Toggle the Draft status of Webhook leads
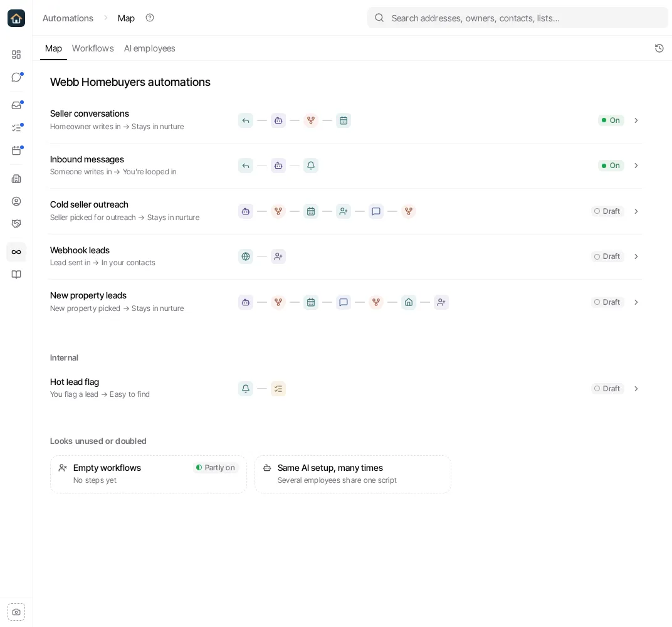Screen dimensions: 672x627 point(607,256)
